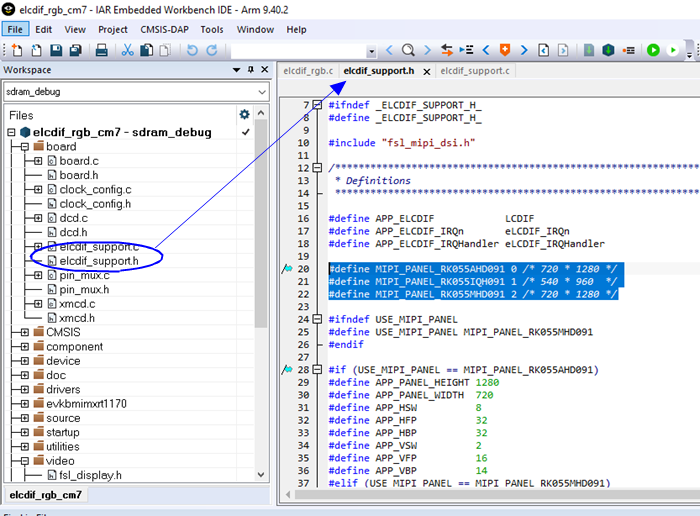Click the green Download and Debug button
Viewport: 700px width, 516px height.
point(653,50)
